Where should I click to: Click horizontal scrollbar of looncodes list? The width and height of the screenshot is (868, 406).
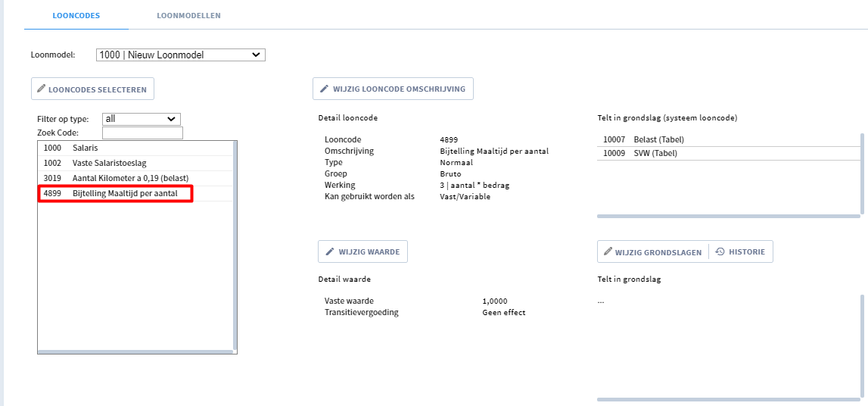pos(135,351)
